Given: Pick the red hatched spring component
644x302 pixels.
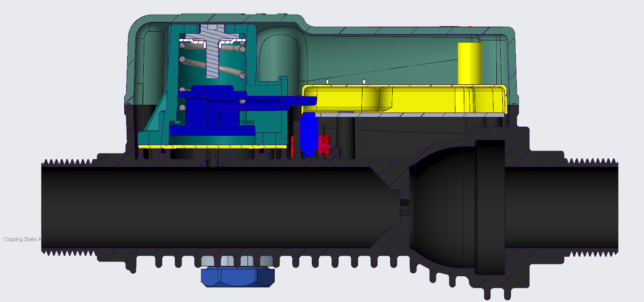Looking at the screenshot, I should point(324,144).
